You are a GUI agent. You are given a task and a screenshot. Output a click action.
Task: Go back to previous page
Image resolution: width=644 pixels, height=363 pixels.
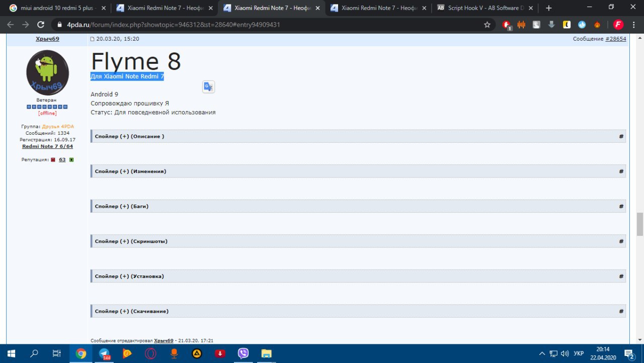11,24
